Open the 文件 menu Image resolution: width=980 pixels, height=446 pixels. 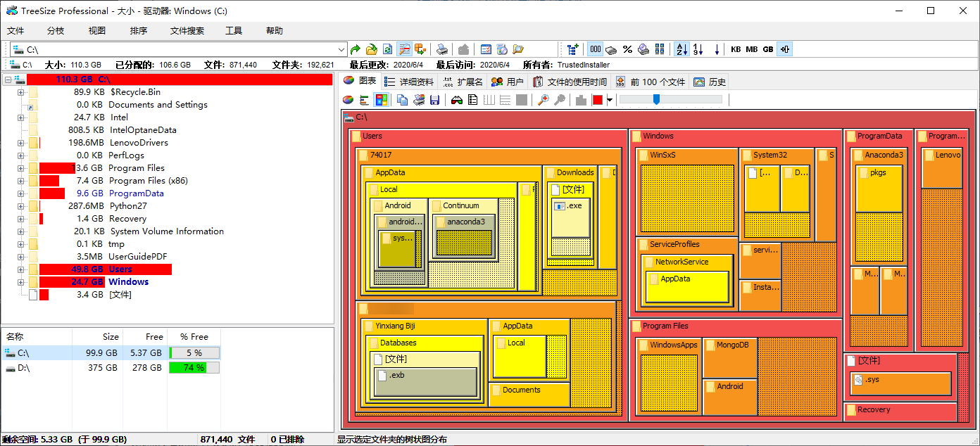[15, 31]
